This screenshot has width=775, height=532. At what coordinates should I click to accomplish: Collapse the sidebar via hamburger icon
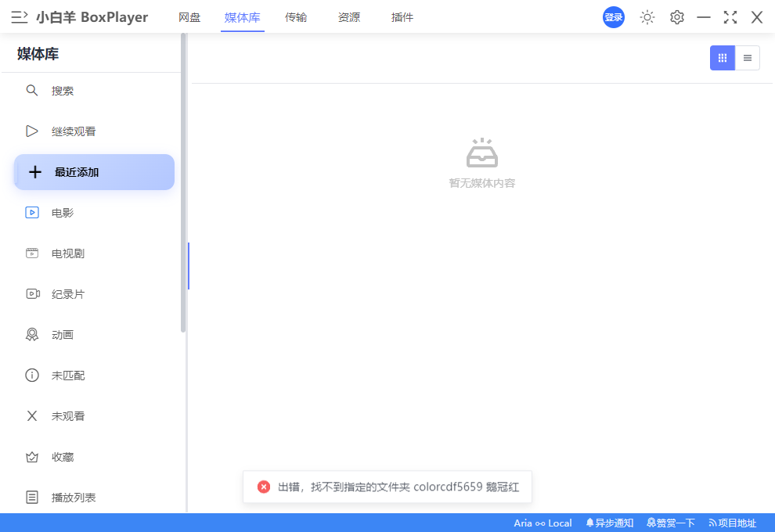[19, 16]
